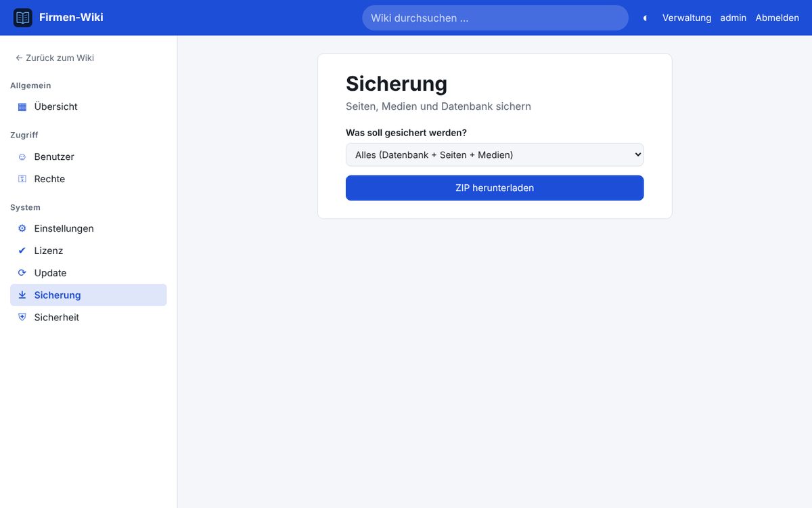Click the Übersicht grid icon in the sidebar
The width and height of the screenshot is (812, 508).
[x=22, y=107]
